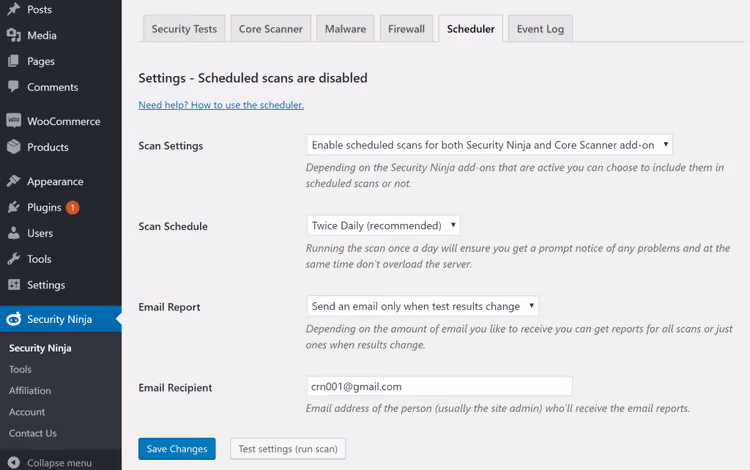Switch to the Malware tab
Image resolution: width=750 pixels, height=470 pixels.
tap(345, 29)
